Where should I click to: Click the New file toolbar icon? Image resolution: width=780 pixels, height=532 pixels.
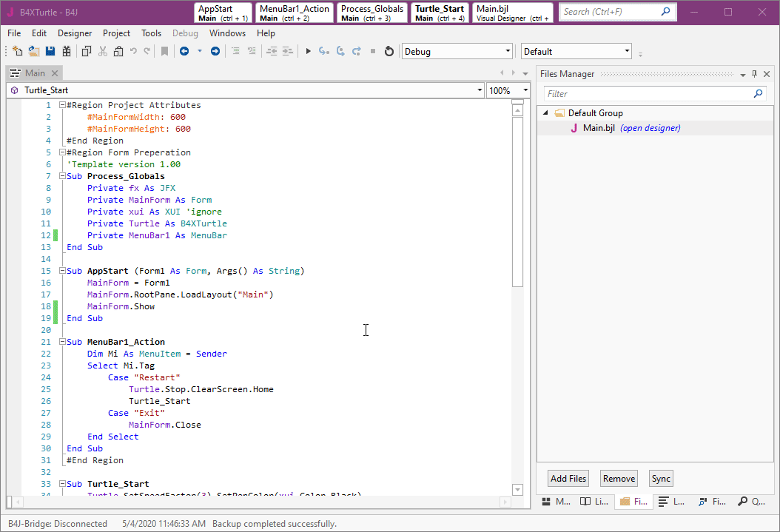[x=18, y=51]
